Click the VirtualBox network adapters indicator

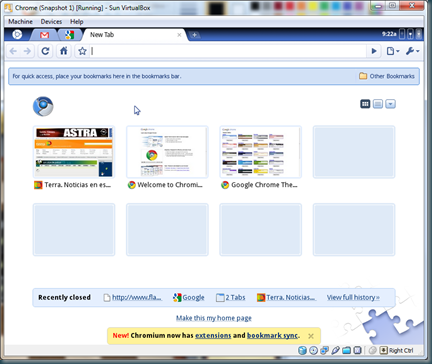click(324, 350)
